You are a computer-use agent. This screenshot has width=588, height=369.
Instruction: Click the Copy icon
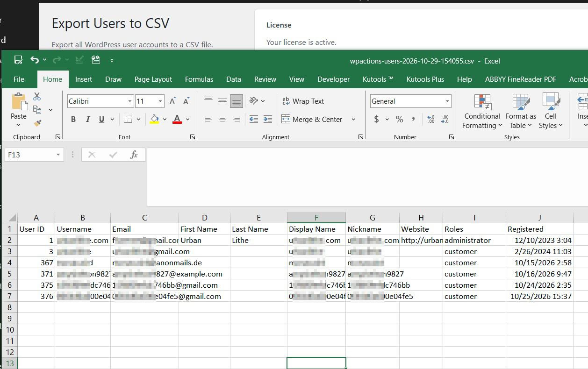tap(37, 110)
